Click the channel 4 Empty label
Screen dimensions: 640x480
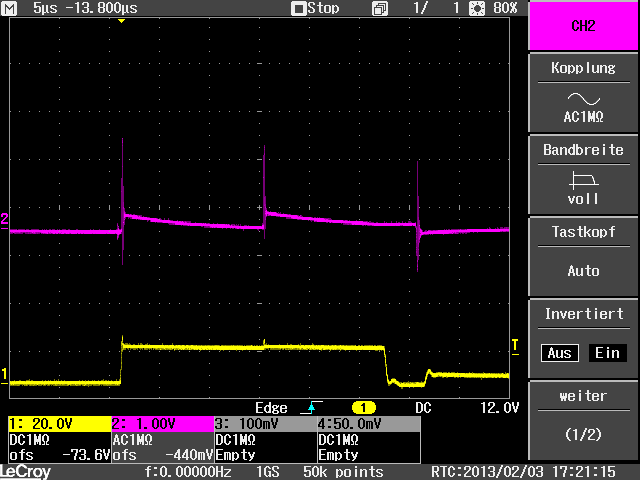click(338, 455)
